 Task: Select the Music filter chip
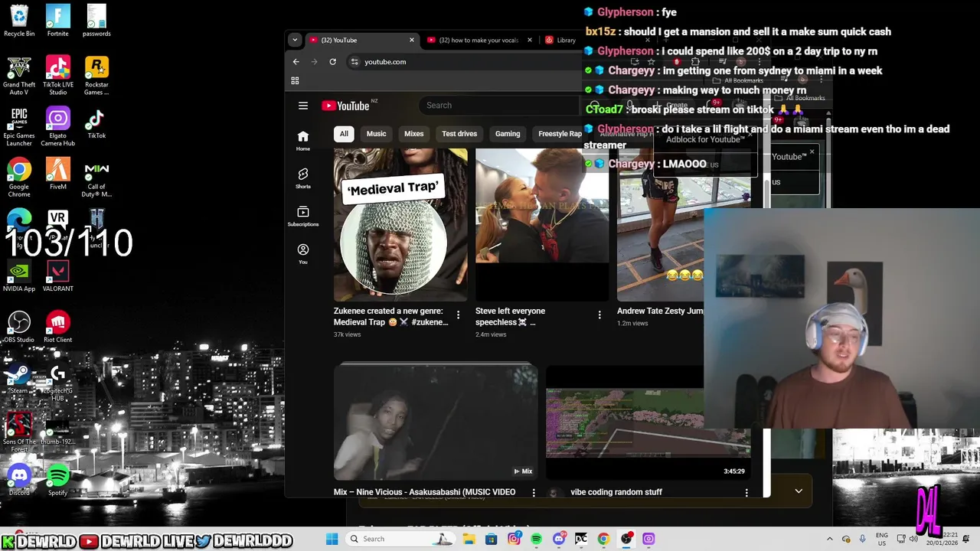click(x=376, y=134)
